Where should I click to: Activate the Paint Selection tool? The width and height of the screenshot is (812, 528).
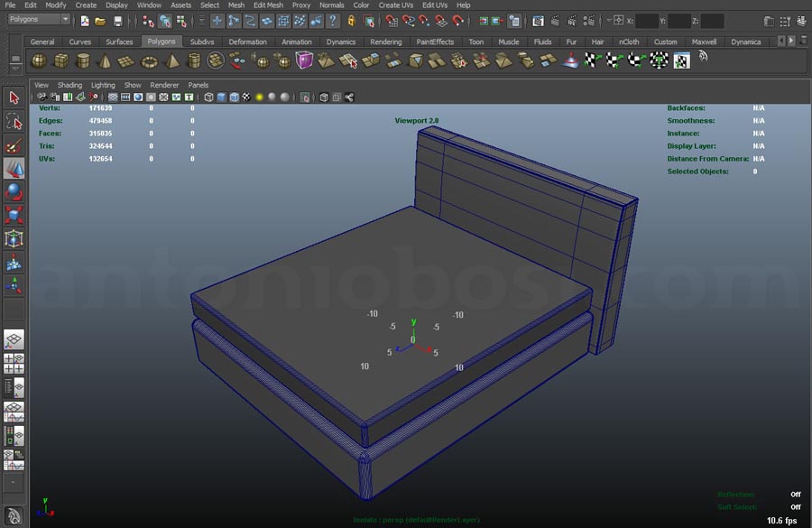coord(14,145)
